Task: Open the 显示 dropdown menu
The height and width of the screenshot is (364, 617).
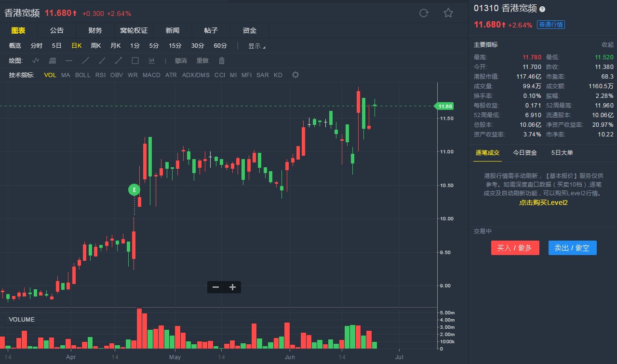Action: [256, 46]
